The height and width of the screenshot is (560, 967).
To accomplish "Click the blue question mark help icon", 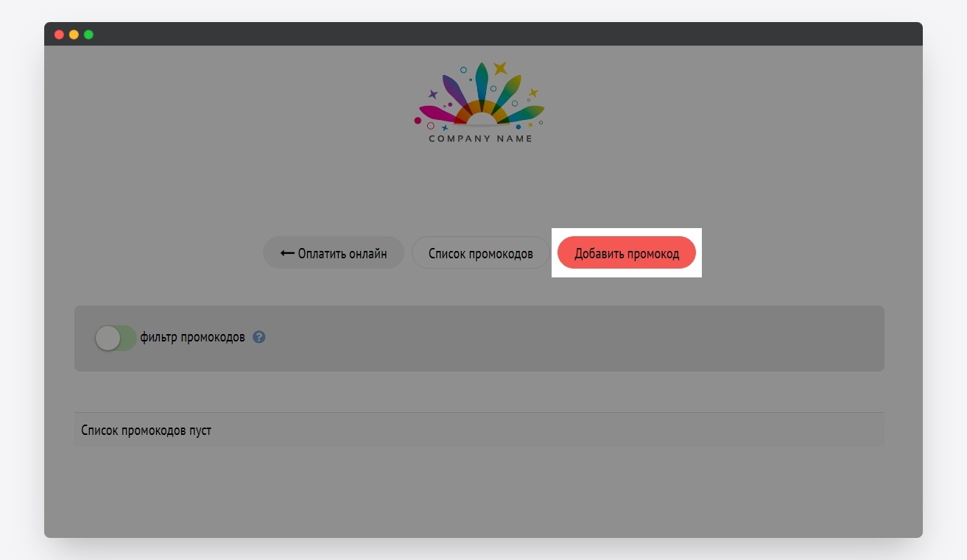I will 259,337.
